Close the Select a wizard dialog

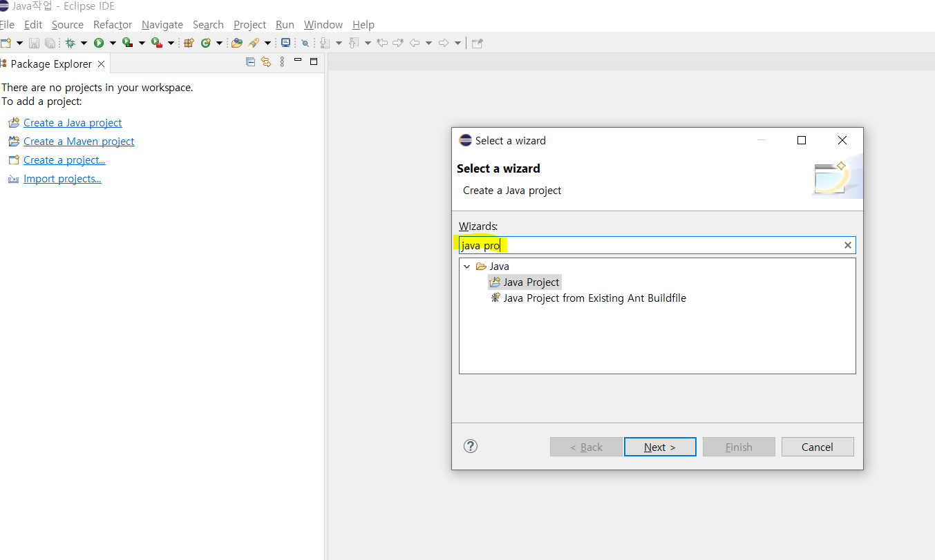point(842,140)
